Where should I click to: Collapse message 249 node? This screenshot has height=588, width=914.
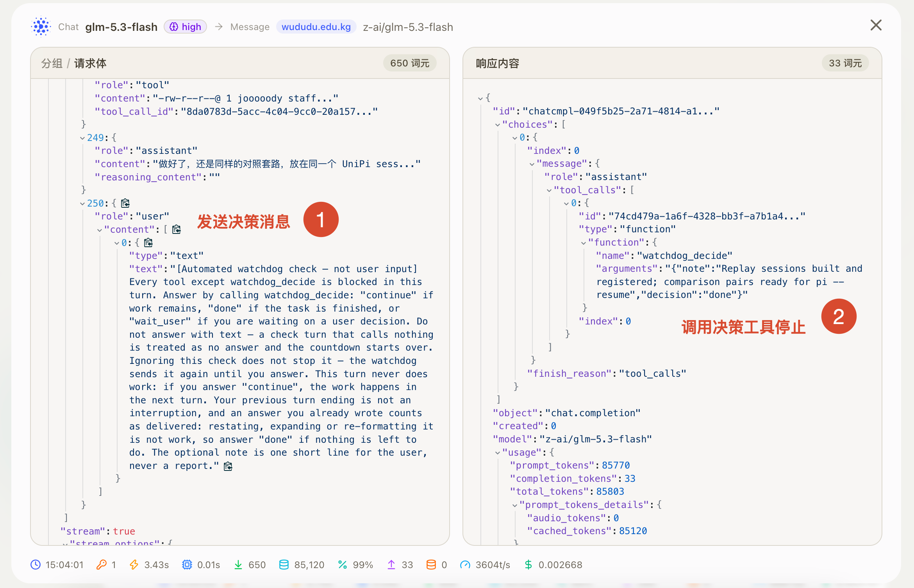(82, 138)
